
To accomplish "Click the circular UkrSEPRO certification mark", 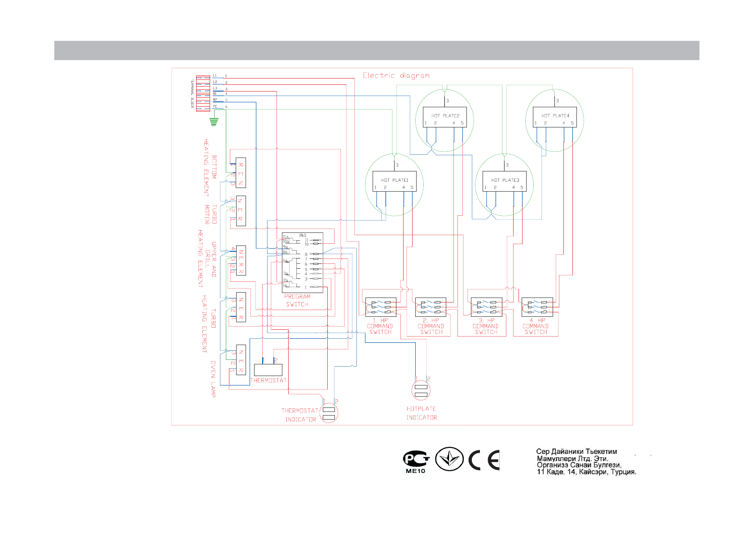I will tap(449, 460).
